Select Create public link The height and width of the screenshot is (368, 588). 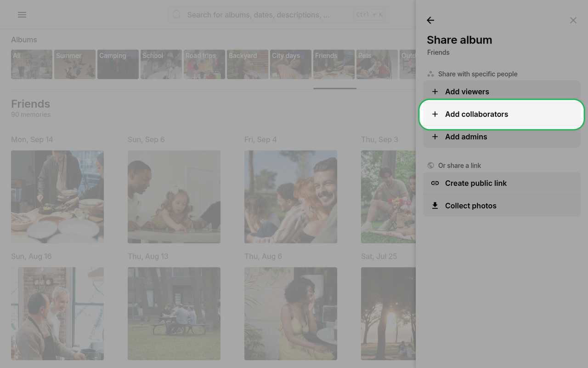tap(502, 183)
